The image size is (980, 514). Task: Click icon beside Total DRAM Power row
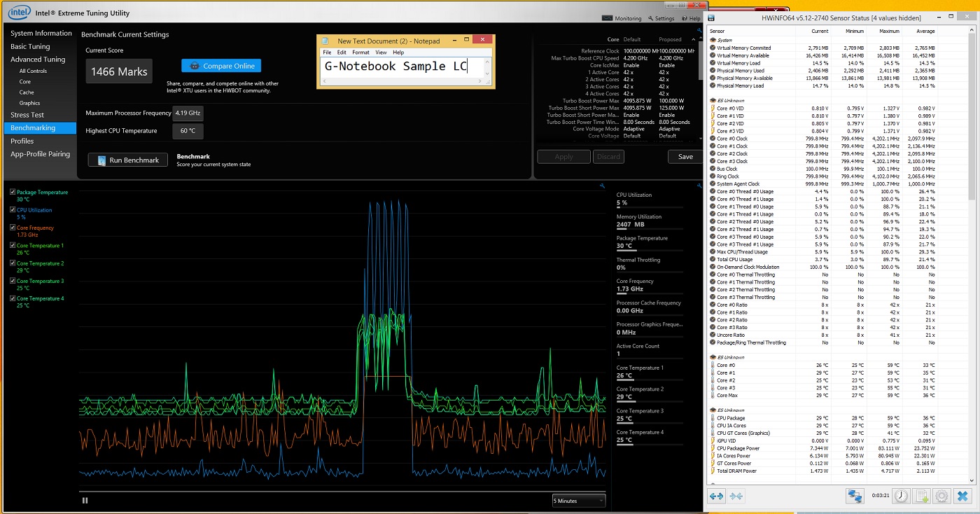click(x=713, y=471)
